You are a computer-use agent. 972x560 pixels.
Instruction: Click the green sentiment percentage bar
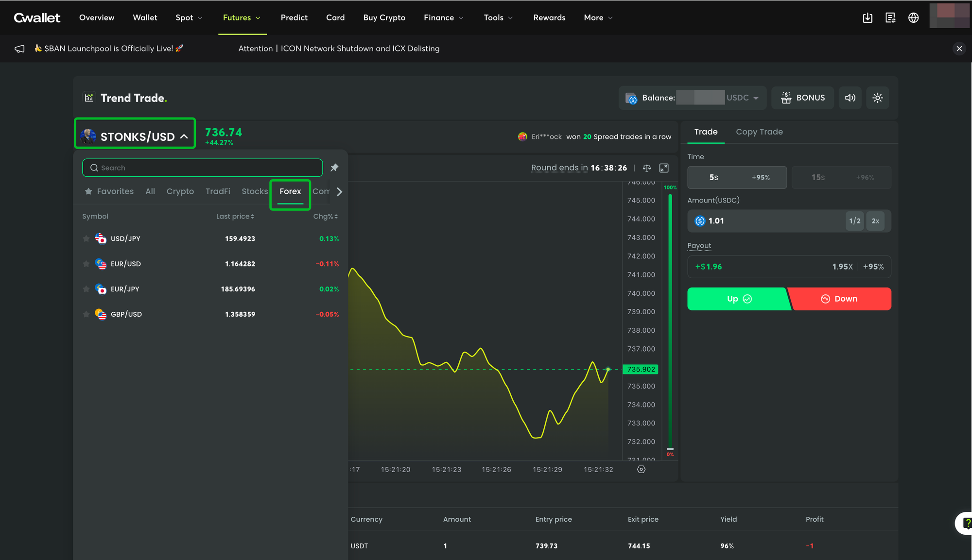pos(670,321)
